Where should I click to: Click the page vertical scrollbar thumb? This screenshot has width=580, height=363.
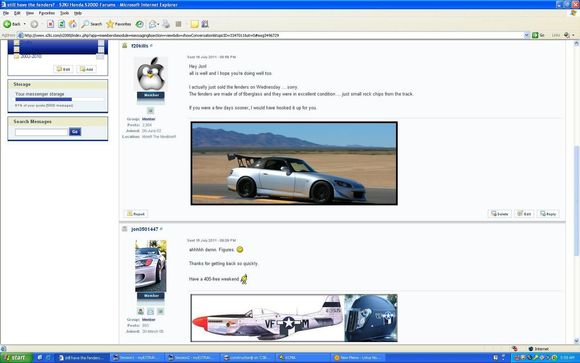pyautogui.click(x=576, y=200)
